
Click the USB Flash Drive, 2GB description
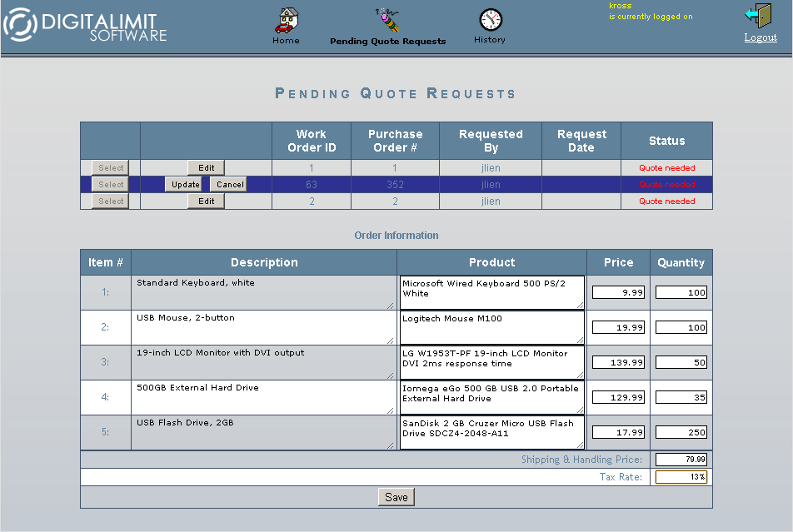tap(263, 432)
